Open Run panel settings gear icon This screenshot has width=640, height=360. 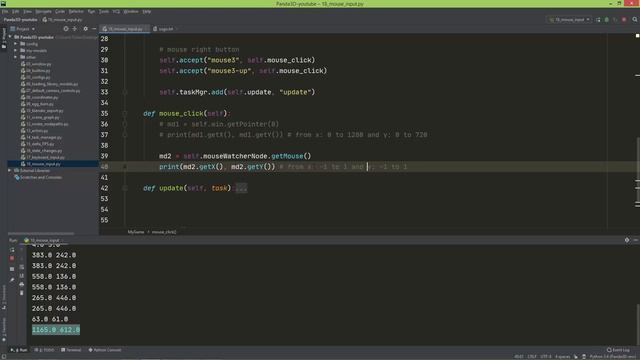627,240
